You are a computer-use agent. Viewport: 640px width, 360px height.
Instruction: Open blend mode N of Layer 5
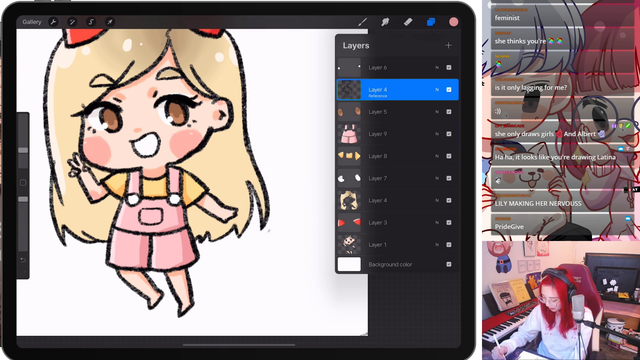click(437, 112)
